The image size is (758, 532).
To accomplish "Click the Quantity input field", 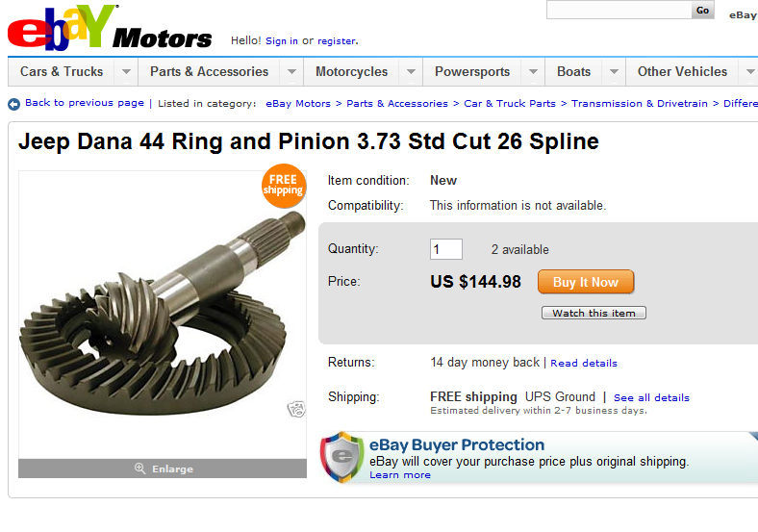I will coord(445,249).
